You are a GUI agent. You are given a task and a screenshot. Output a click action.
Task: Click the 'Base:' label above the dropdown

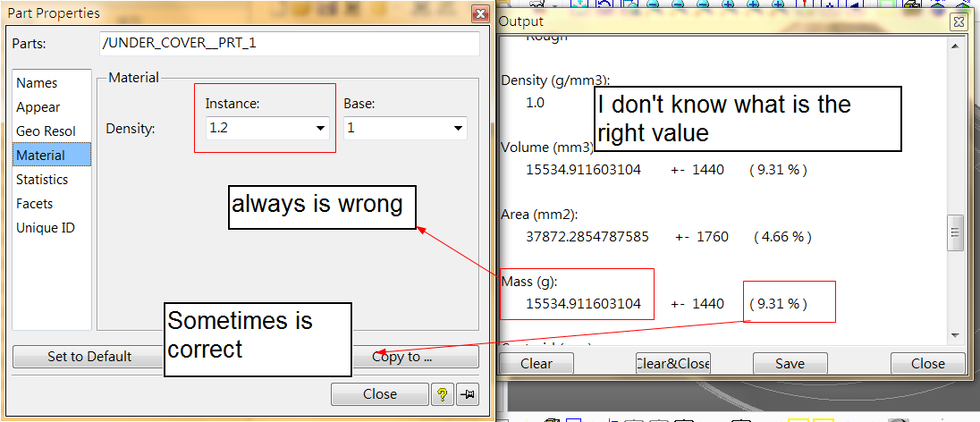pos(359,104)
